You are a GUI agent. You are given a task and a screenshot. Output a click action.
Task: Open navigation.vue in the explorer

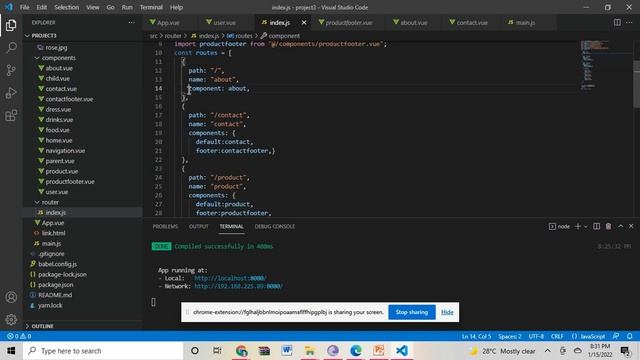pyautogui.click(x=65, y=151)
